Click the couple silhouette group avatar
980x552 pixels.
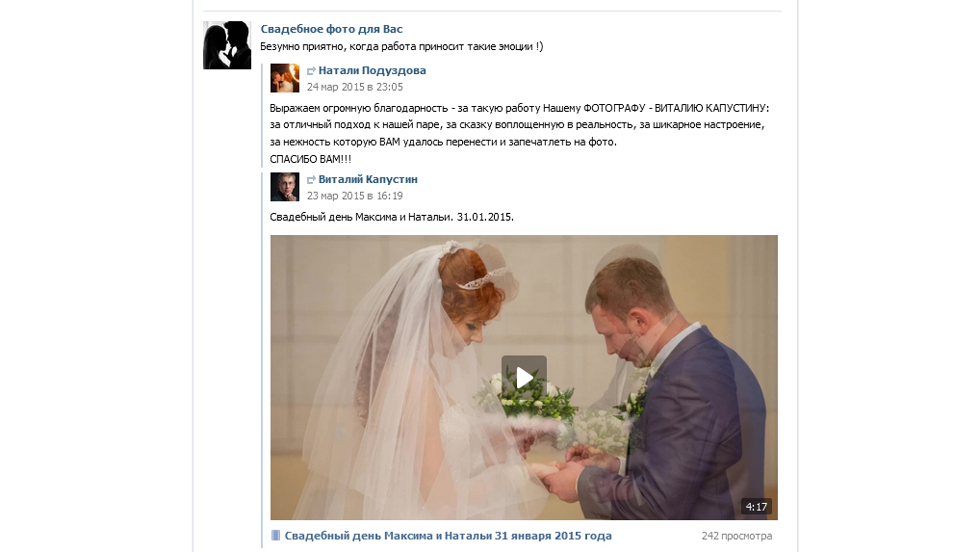click(227, 45)
